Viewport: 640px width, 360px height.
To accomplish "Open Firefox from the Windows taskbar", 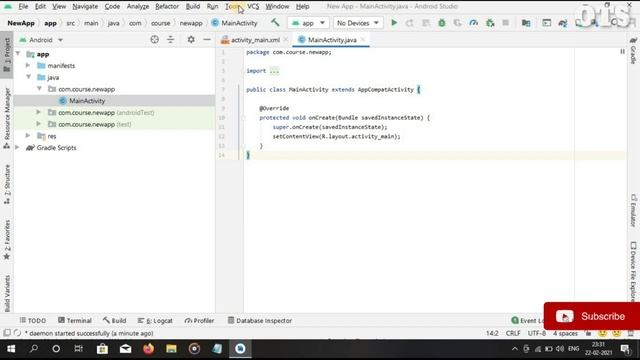I will [148, 349].
